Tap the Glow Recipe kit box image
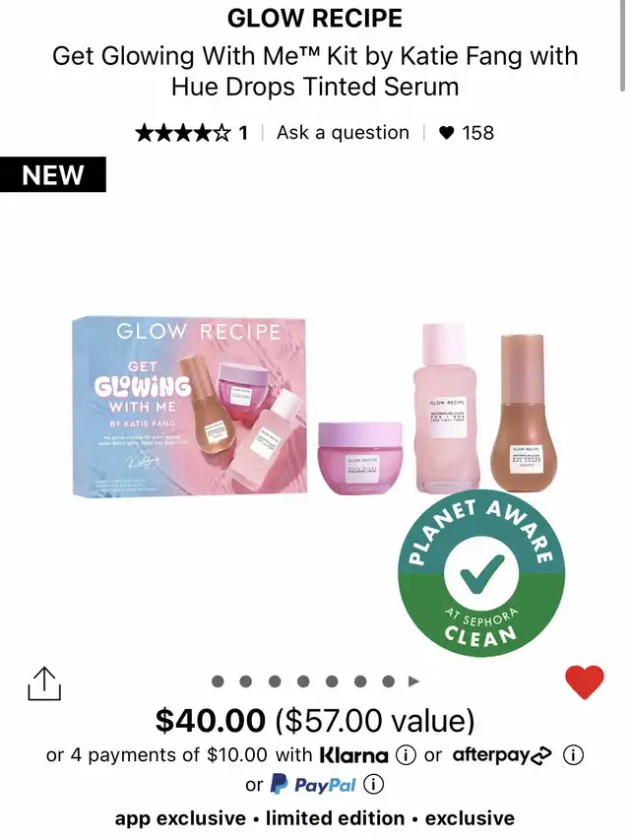 click(190, 406)
